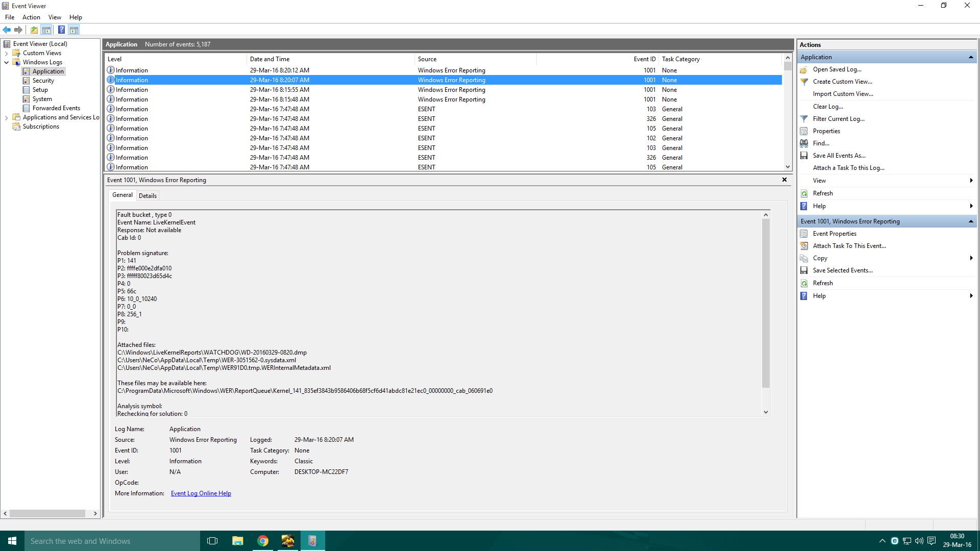The height and width of the screenshot is (551, 980).
Task: Collapse the Windows Logs tree node
Action: [6, 62]
